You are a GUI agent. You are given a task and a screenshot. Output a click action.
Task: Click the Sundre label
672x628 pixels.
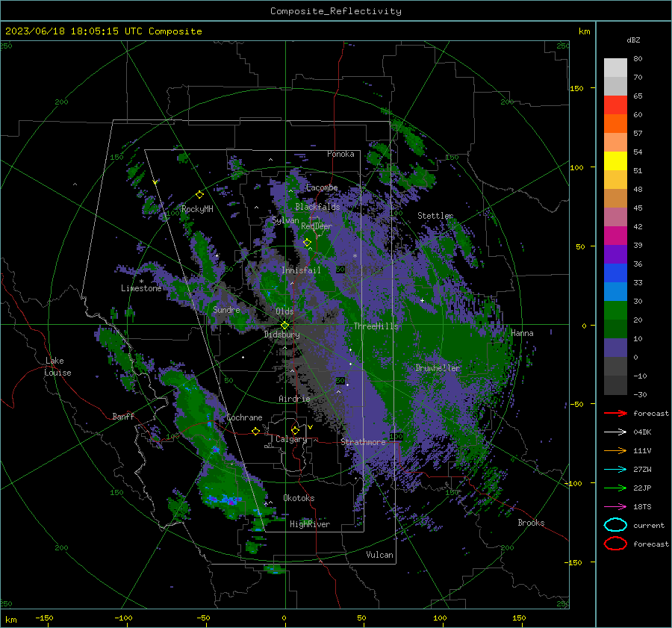tap(226, 309)
